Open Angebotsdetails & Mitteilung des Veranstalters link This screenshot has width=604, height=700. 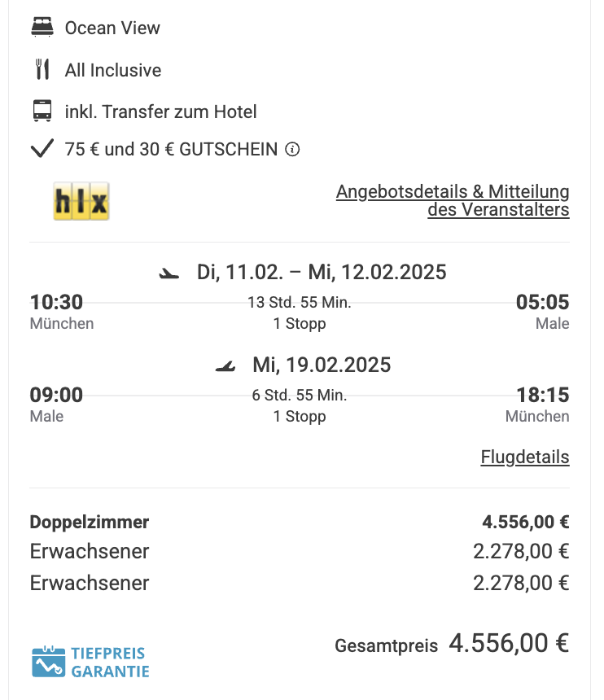click(453, 200)
